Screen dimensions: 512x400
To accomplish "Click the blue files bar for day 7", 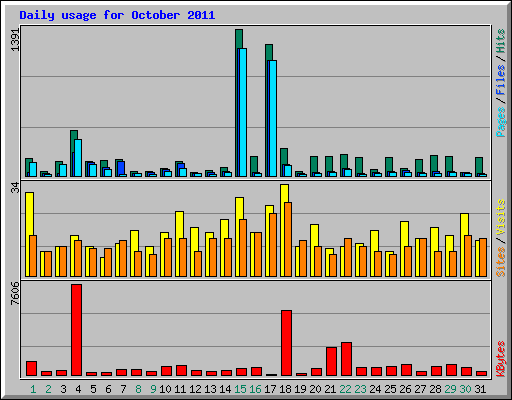I will pos(121,168).
